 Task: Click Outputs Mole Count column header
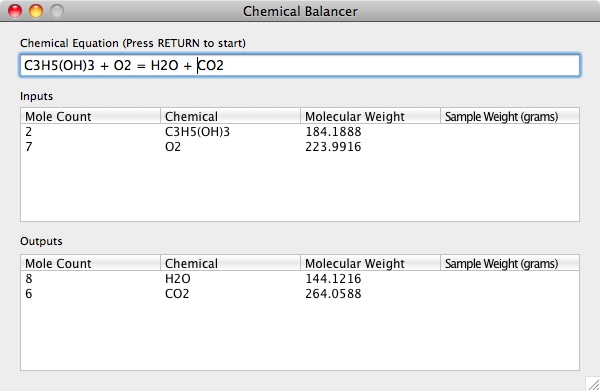click(x=91, y=263)
